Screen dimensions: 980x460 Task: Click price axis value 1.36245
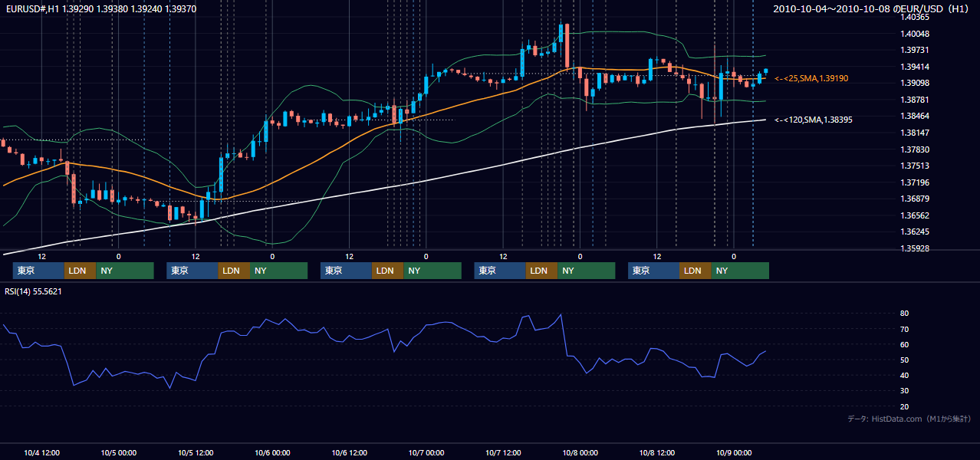[x=915, y=232]
